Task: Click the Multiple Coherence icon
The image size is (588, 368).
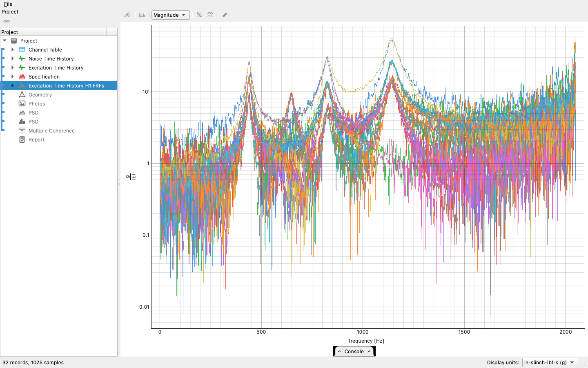Action: tap(22, 130)
